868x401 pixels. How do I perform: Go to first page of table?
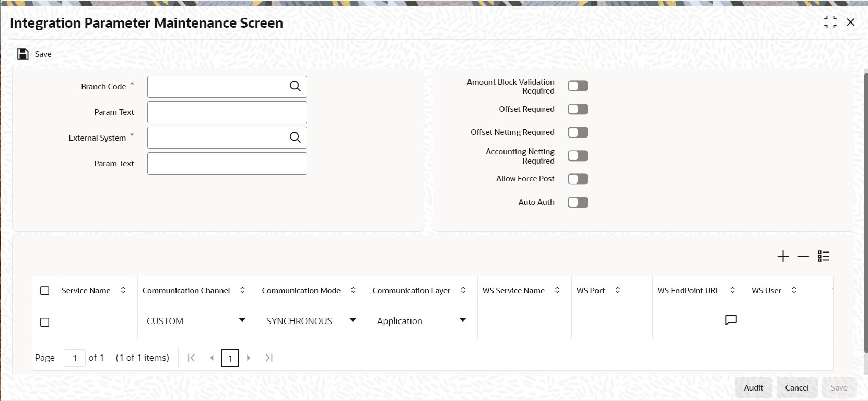191,358
